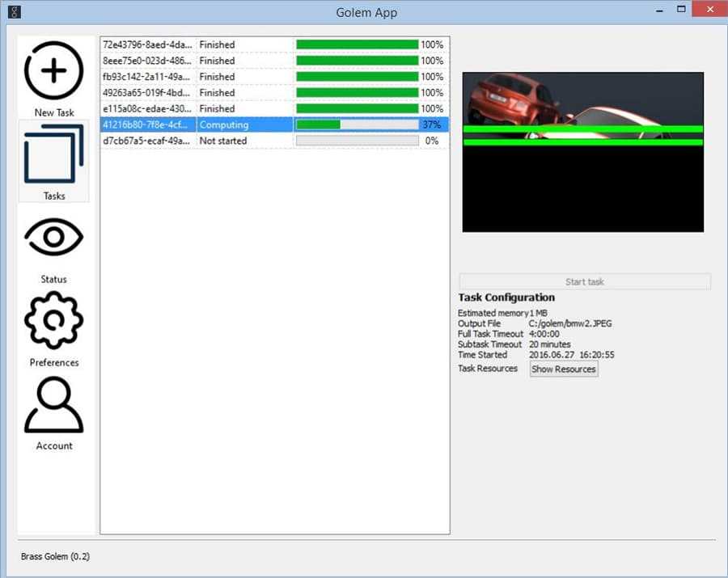Select task fb93c142-2a11 row
This screenshot has height=578, width=728.
click(x=147, y=77)
